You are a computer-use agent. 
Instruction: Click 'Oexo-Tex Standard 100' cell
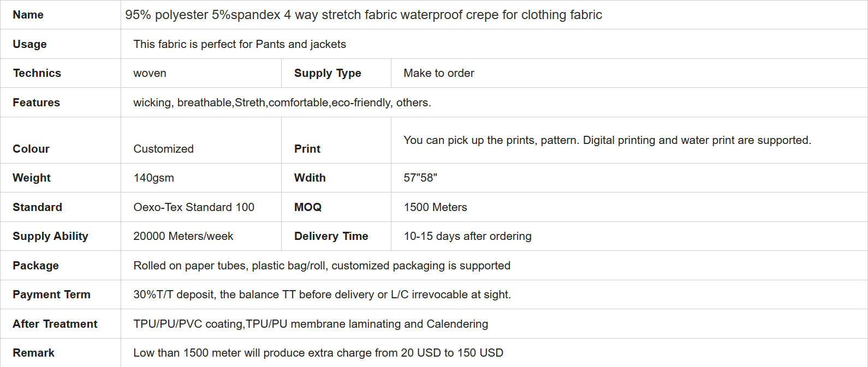194,207
